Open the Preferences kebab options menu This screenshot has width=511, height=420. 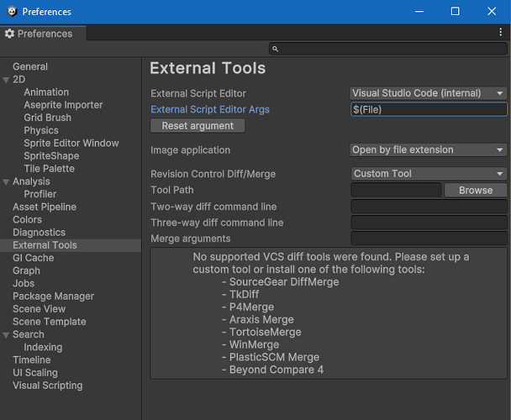(501, 34)
